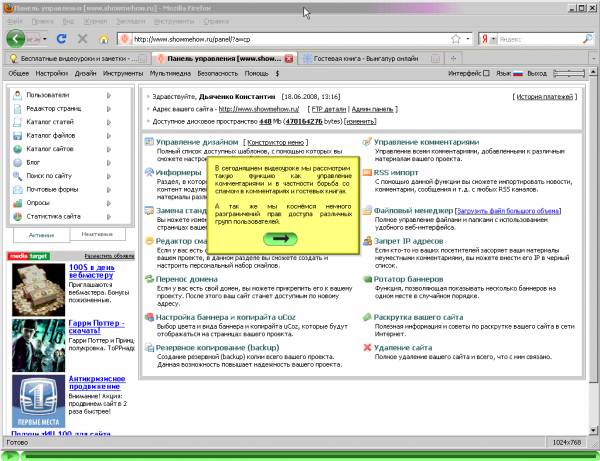Open the back-history dropdown arrow
This screenshot has width=600, height=461.
(x=45, y=39)
